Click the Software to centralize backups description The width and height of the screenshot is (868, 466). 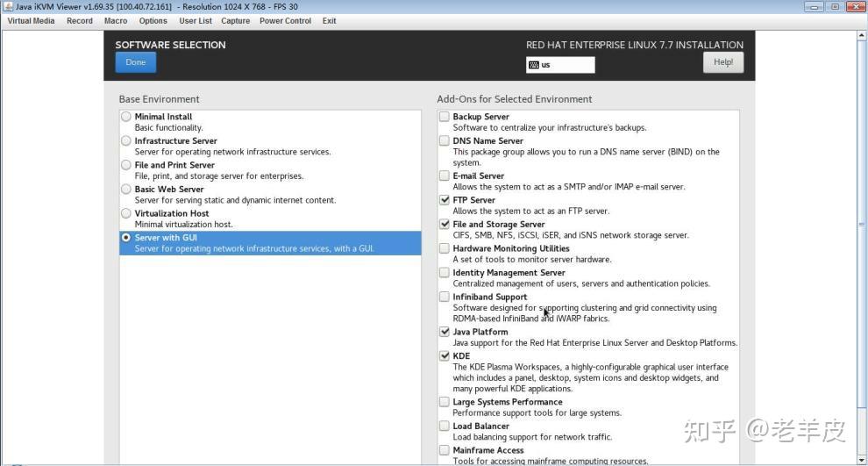click(x=550, y=127)
